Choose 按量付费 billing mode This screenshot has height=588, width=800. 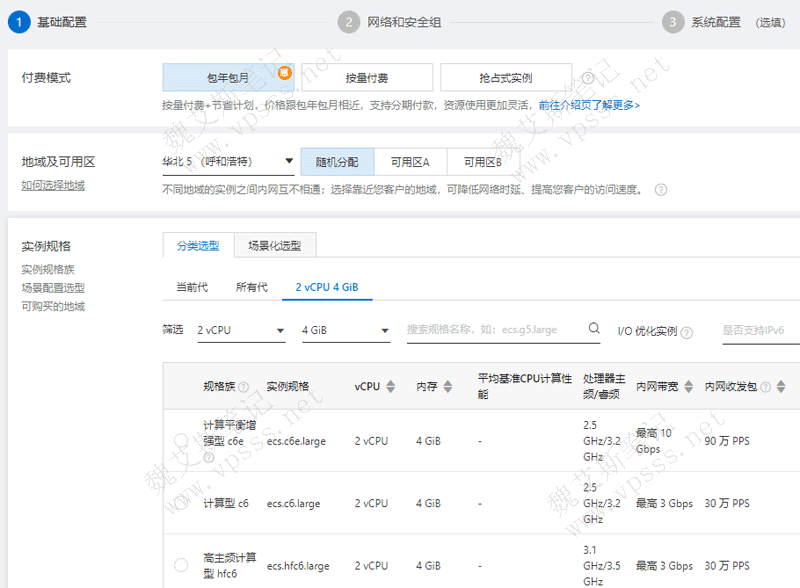coord(367,78)
